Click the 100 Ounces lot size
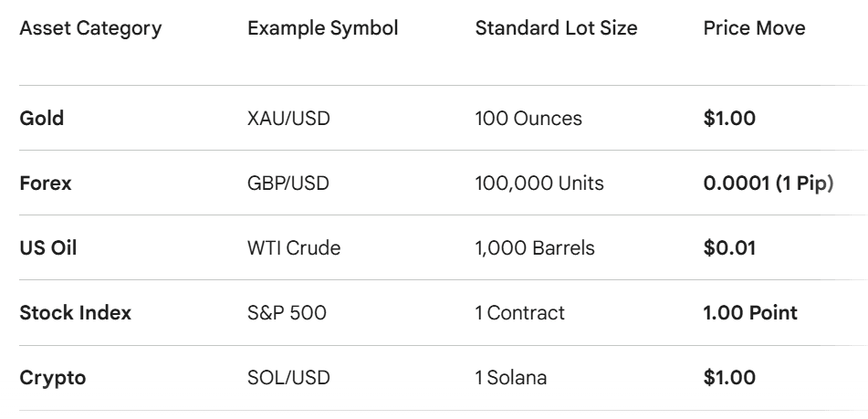The width and height of the screenshot is (868, 419). click(528, 119)
